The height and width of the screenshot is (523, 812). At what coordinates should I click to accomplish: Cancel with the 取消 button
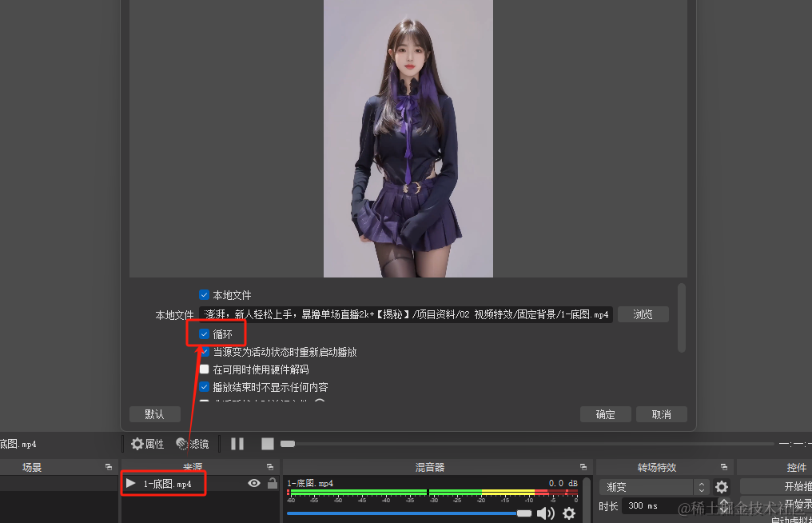tap(661, 414)
